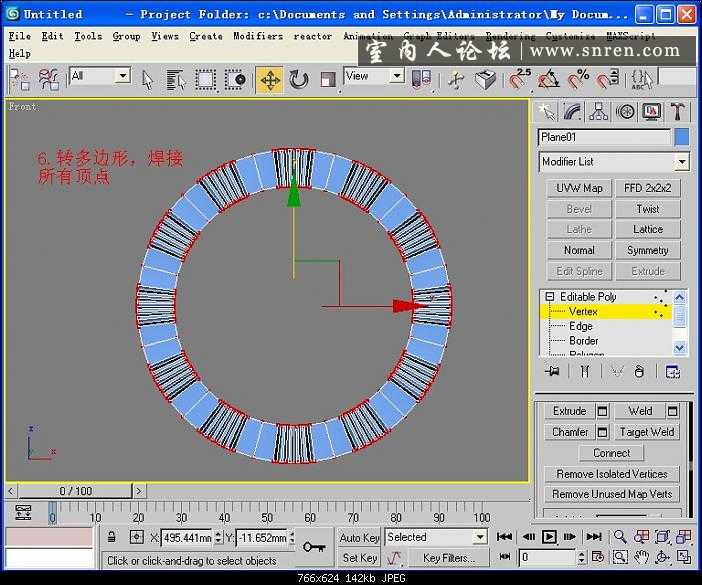Toggle the selection lock padlock
702x585 pixels.
[111, 537]
